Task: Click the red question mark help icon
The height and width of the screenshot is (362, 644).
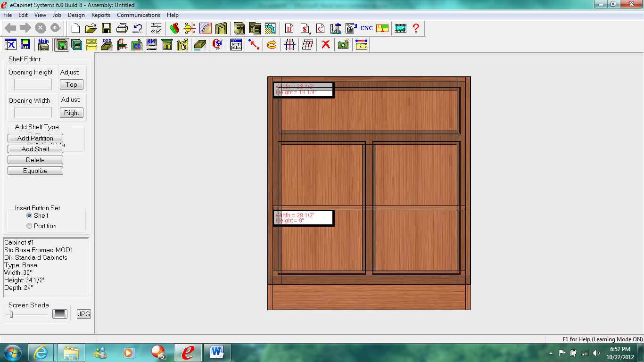Action: pyautogui.click(x=416, y=28)
